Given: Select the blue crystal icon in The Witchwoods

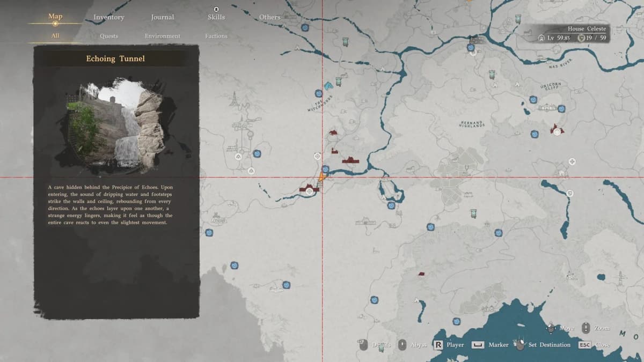Looking at the screenshot, I should [327, 85].
